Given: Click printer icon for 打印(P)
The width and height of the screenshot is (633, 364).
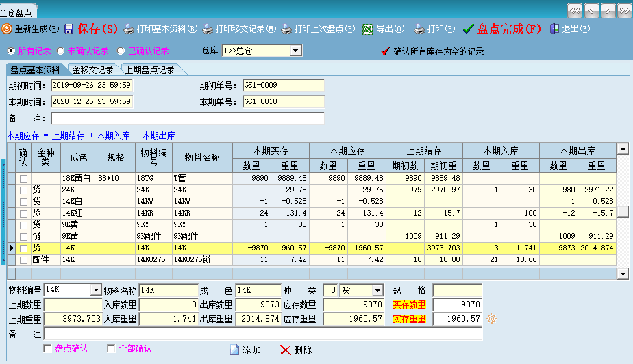Looking at the screenshot, I should coord(419,29).
